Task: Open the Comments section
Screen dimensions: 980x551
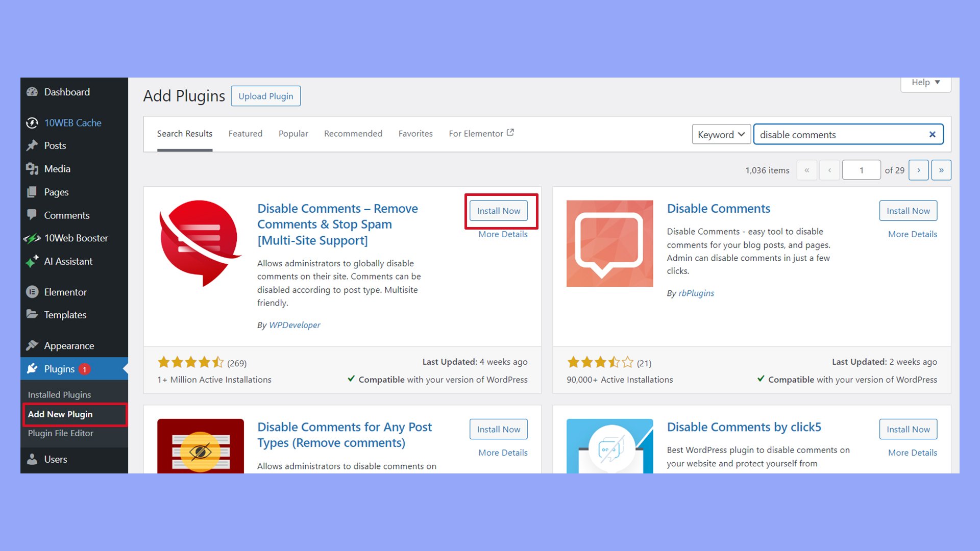Action: point(66,215)
